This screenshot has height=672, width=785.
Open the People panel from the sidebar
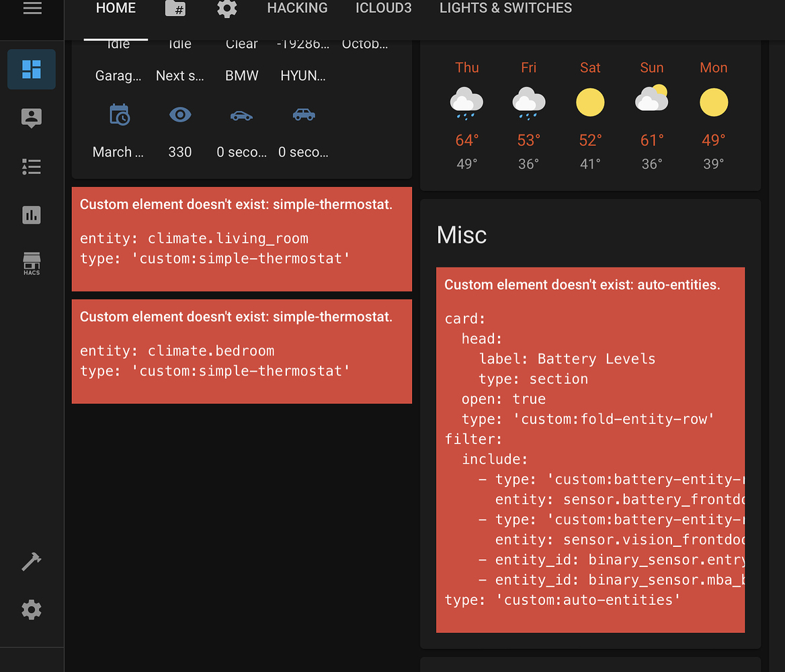click(31, 118)
